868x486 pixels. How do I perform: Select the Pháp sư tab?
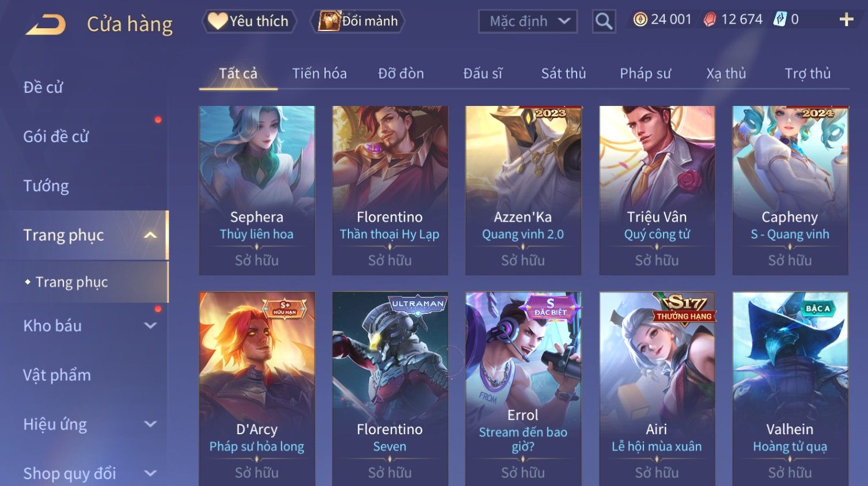pos(645,74)
